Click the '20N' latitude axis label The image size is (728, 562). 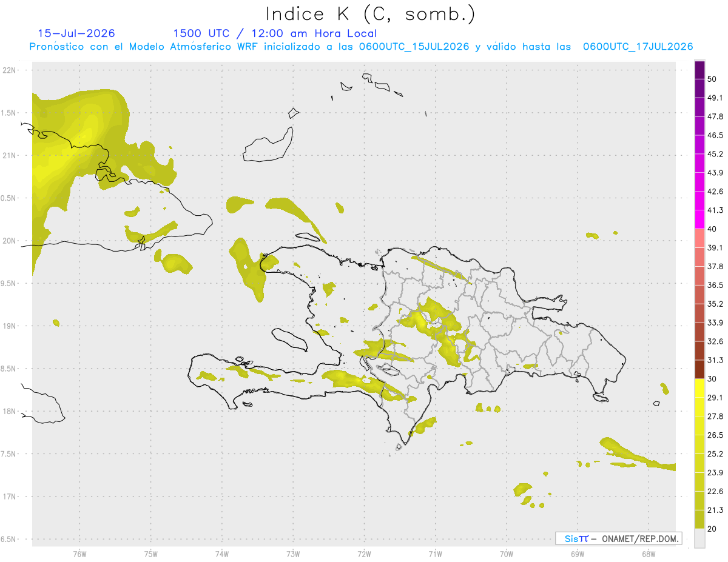click(10, 241)
